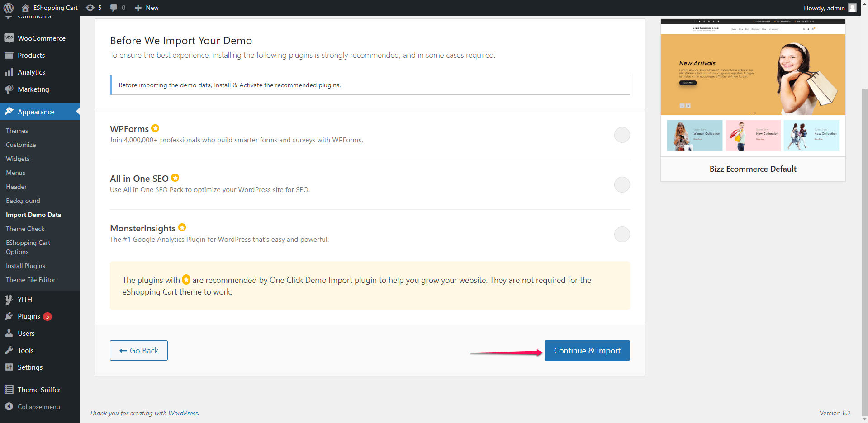Click the star icon in the yellow notice
This screenshot has width=868, height=423.
[x=186, y=280]
